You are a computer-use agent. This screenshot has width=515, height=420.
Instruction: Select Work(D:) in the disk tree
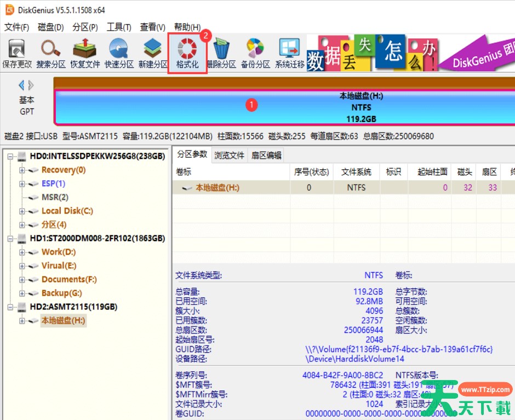[x=59, y=252]
